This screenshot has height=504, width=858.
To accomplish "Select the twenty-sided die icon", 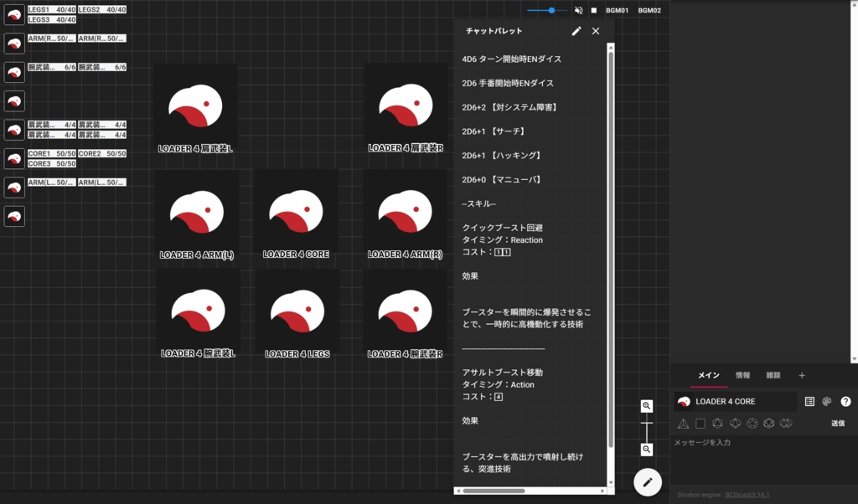I will click(770, 424).
